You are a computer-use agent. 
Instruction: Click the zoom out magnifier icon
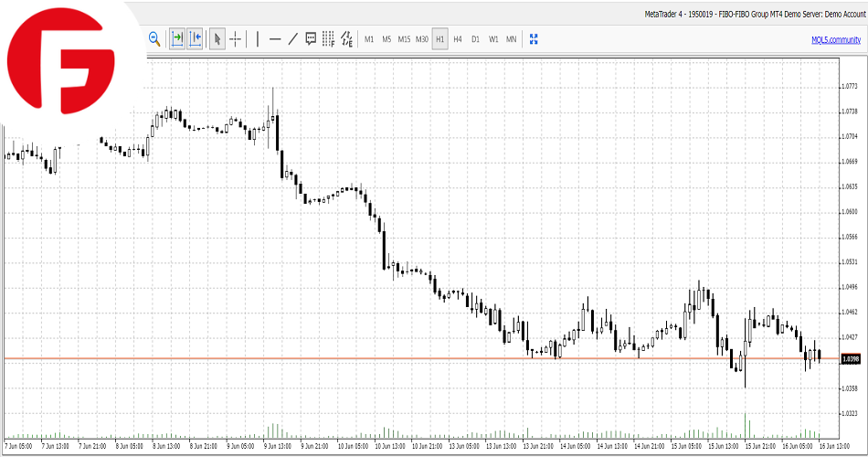pos(154,38)
